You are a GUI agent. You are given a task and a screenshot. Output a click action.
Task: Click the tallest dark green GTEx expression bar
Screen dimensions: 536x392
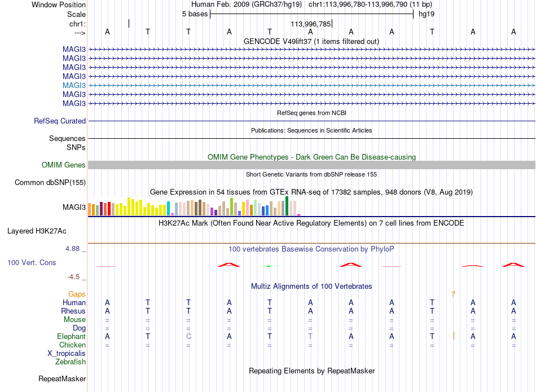coord(287,206)
